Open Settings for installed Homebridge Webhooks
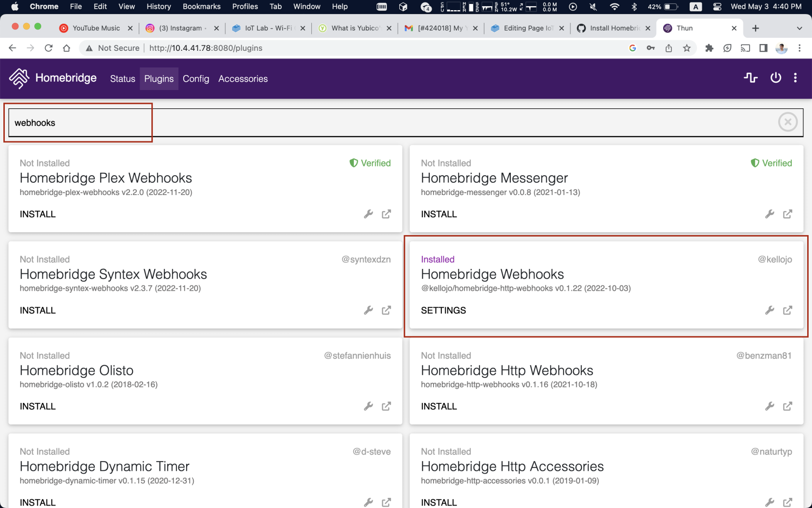812x508 pixels. tap(444, 310)
